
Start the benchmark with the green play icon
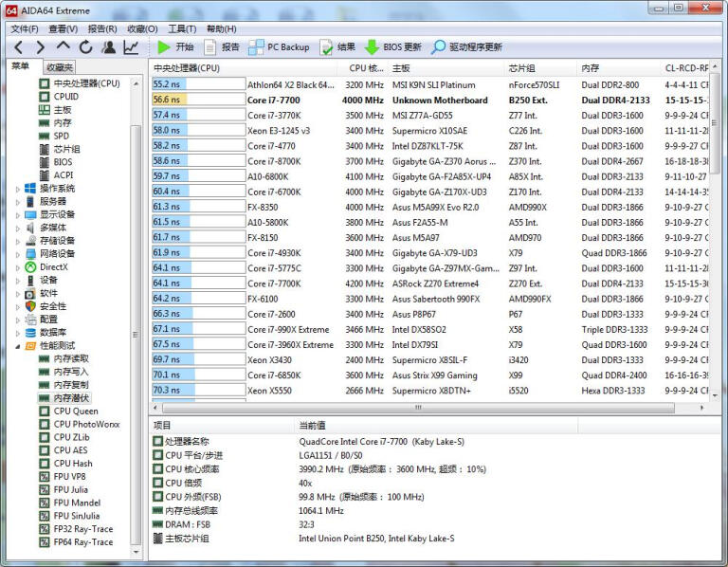click(163, 46)
